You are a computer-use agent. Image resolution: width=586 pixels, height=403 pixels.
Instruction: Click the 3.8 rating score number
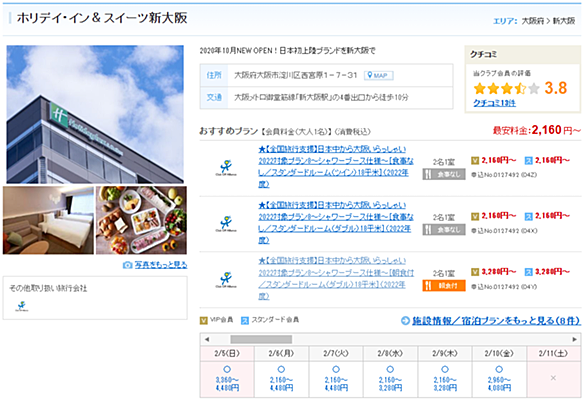point(556,88)
